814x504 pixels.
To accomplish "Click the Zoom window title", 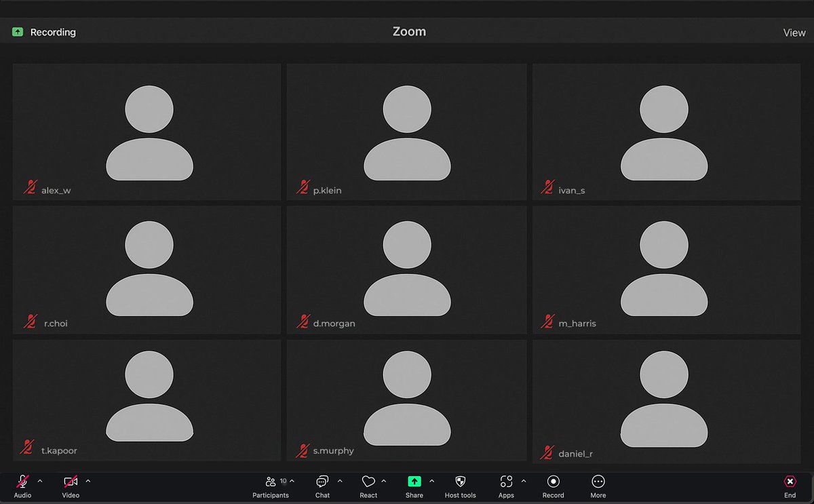I will (x=409, y=32).
